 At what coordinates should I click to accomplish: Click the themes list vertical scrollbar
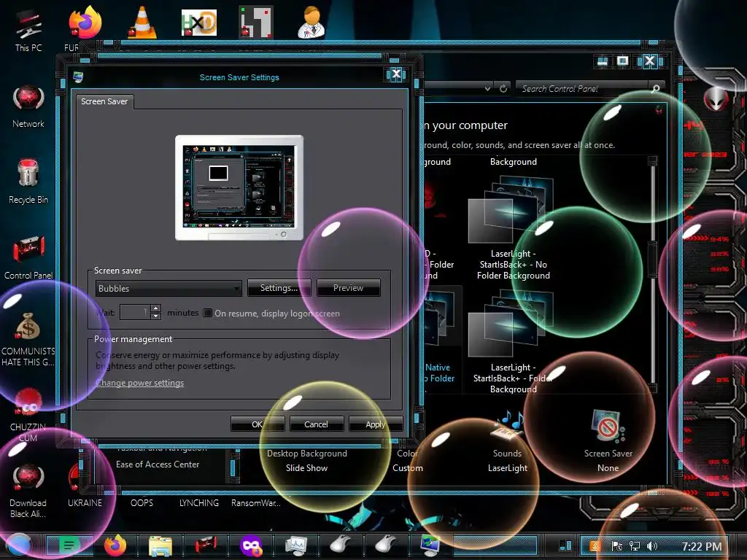point(652,274)
